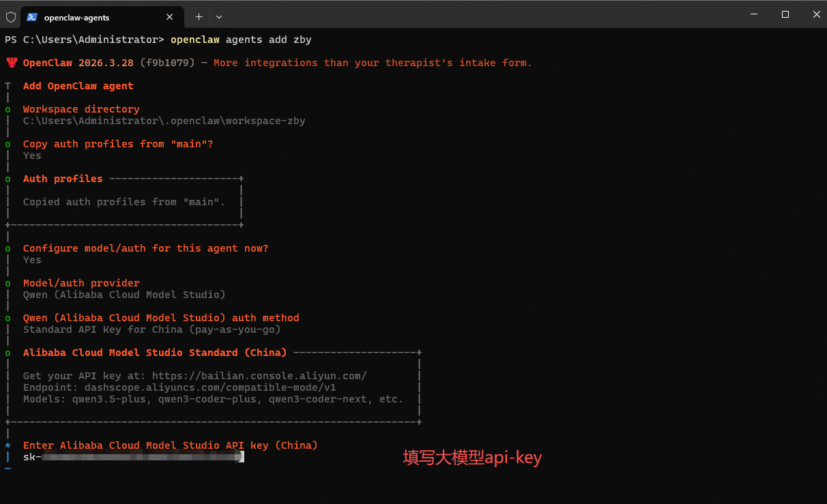Click the workspace-zby directory path
This screenshot has height=504, width=827.
164,121
